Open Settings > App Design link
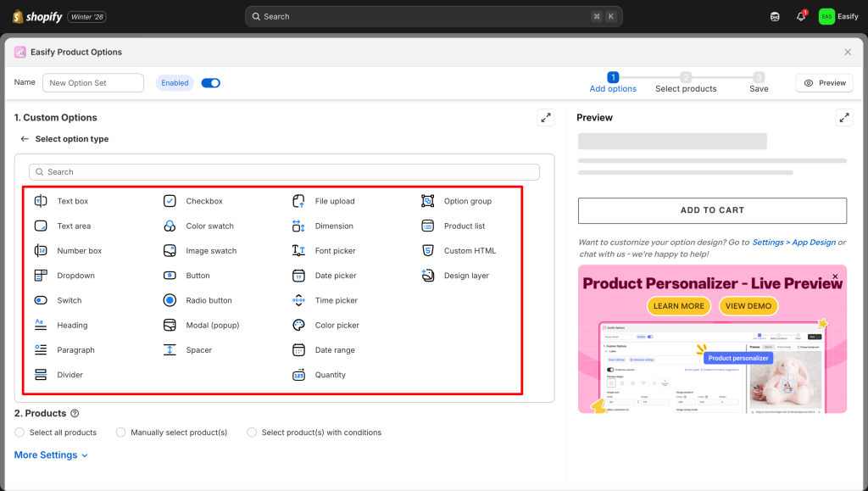Viewport: 868px width, 491px height. pos(793,243)
